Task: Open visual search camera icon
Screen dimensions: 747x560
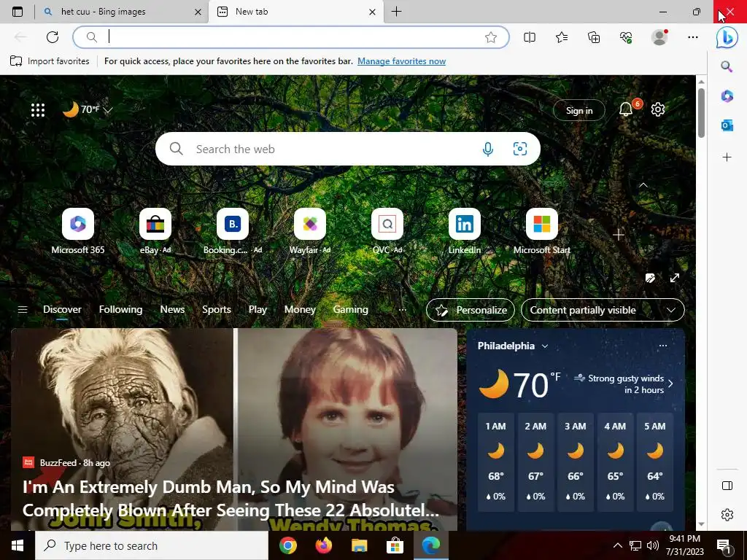Action: [519, 149]
